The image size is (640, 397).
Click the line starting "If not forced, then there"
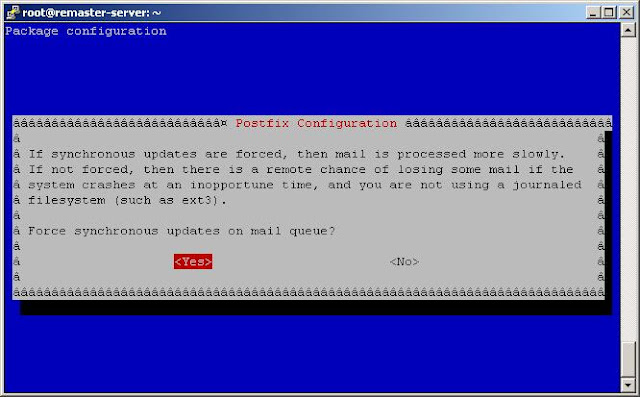point(300,169)
